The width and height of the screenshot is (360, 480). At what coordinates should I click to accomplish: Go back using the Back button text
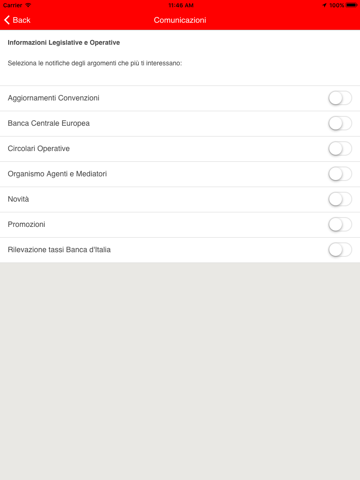click(22, 20)
